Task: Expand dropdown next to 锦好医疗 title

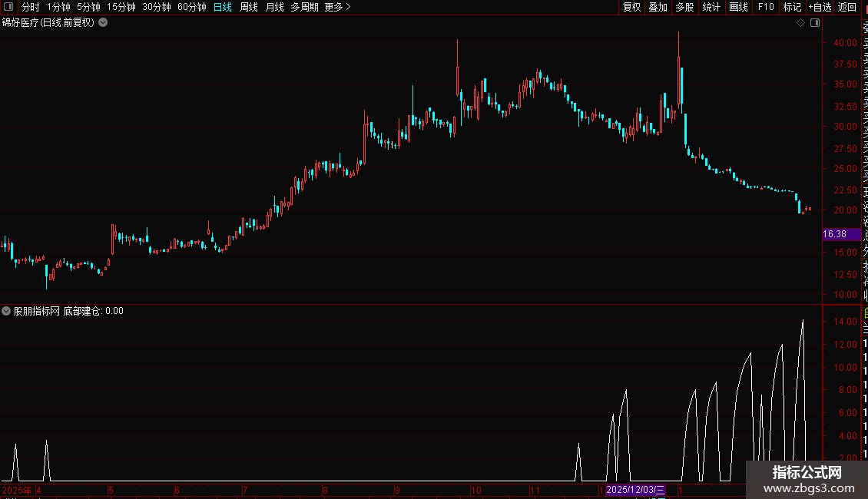Action: coord(103,23)
